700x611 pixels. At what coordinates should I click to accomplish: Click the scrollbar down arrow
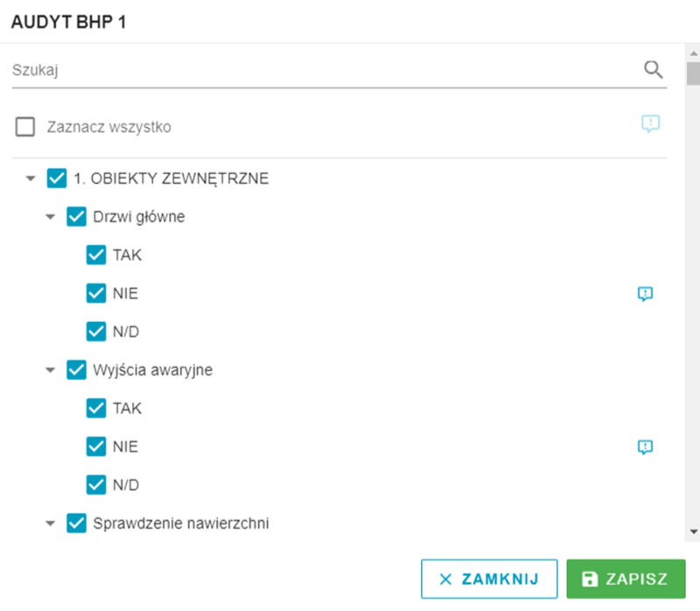pos(693,531)
